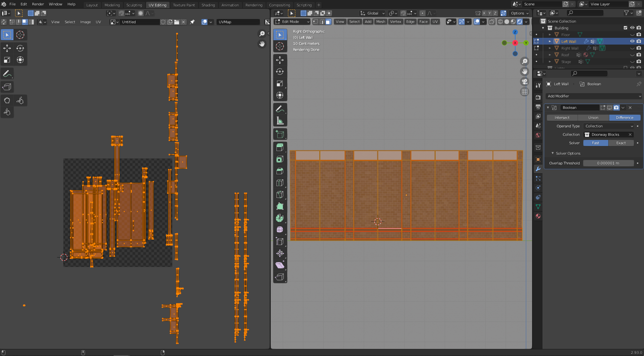Open the Edit Mode dropdown
The width and height of the screenshot is (644, 356).
click(292, 22)
